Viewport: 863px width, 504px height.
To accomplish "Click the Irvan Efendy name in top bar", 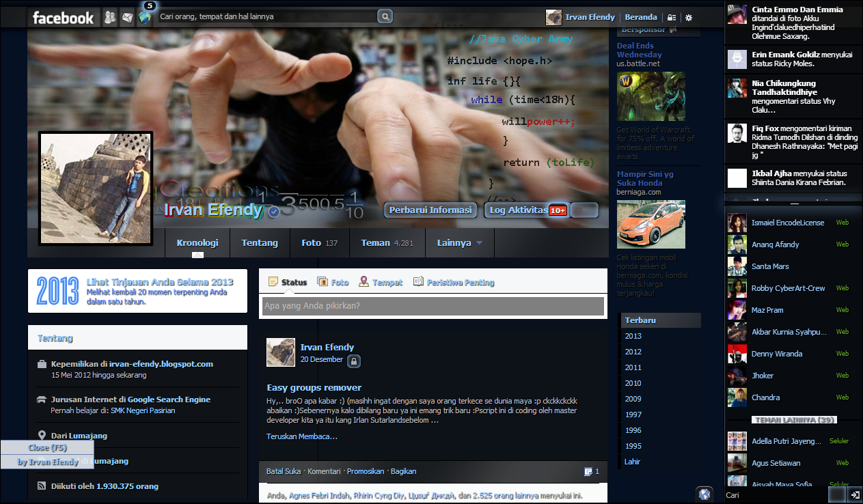I will tap(590, 17).
